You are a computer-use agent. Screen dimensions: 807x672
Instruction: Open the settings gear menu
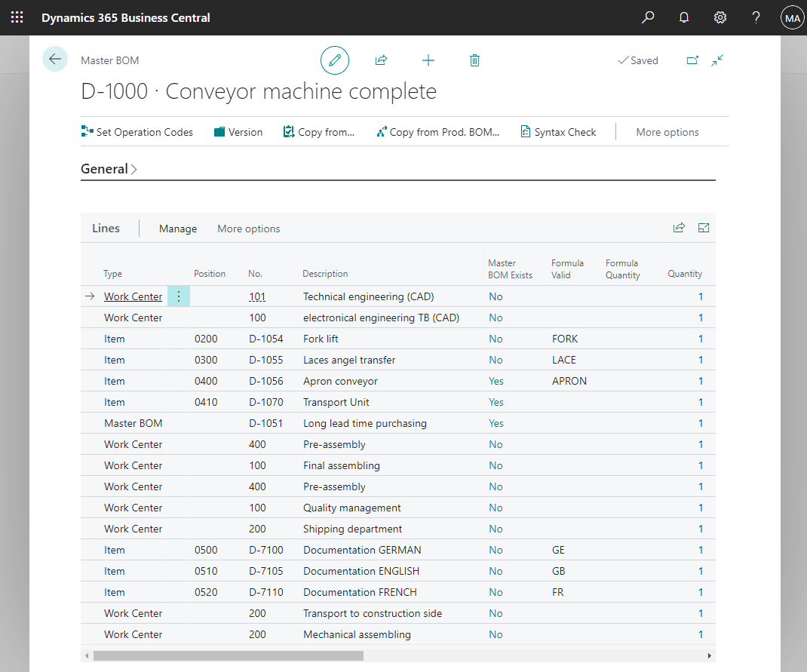coord(720,17)
